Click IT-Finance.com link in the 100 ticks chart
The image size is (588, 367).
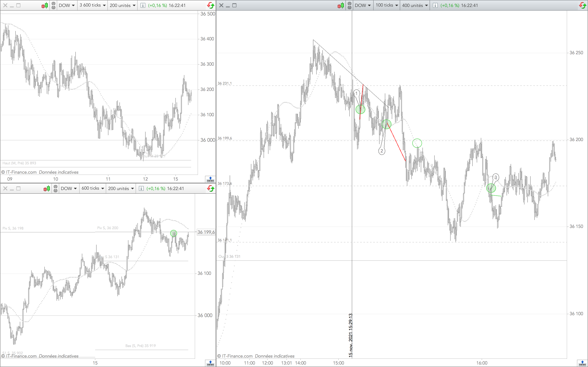(237, 356)
